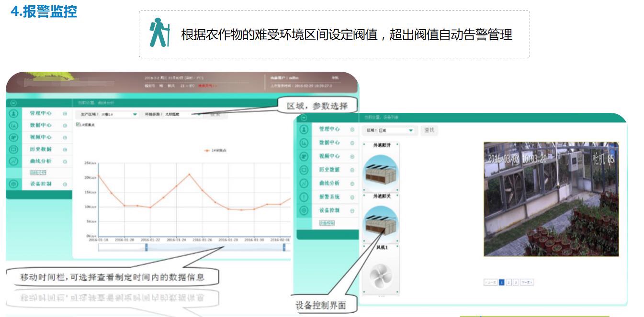Expand 设备控制 arrow in curve analysis window
Screen dimensions: 644x317
pyautogui.click(x=65, y=184)
